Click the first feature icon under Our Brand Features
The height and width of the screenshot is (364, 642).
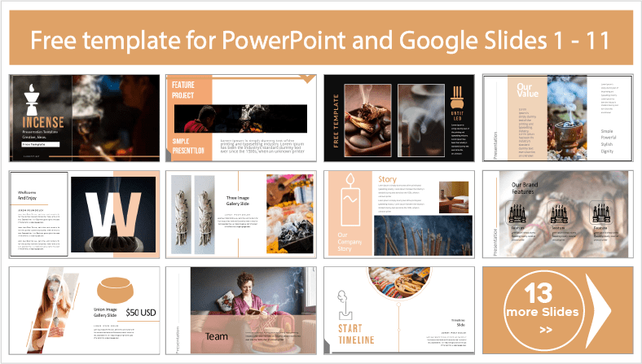517,212
